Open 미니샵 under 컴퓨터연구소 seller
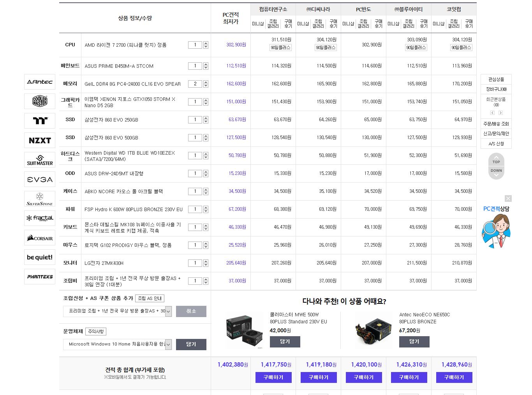532x395 pixels. point(258,24)
